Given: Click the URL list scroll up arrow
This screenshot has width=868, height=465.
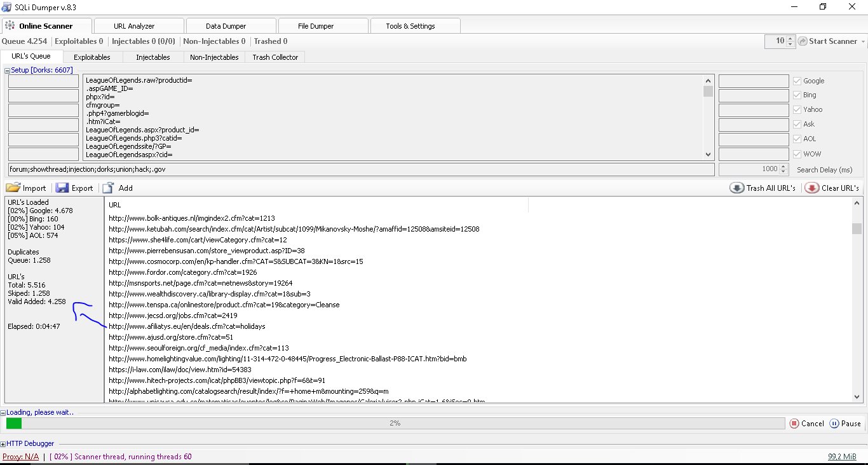Looking at the screenshot, I should 857,203.
